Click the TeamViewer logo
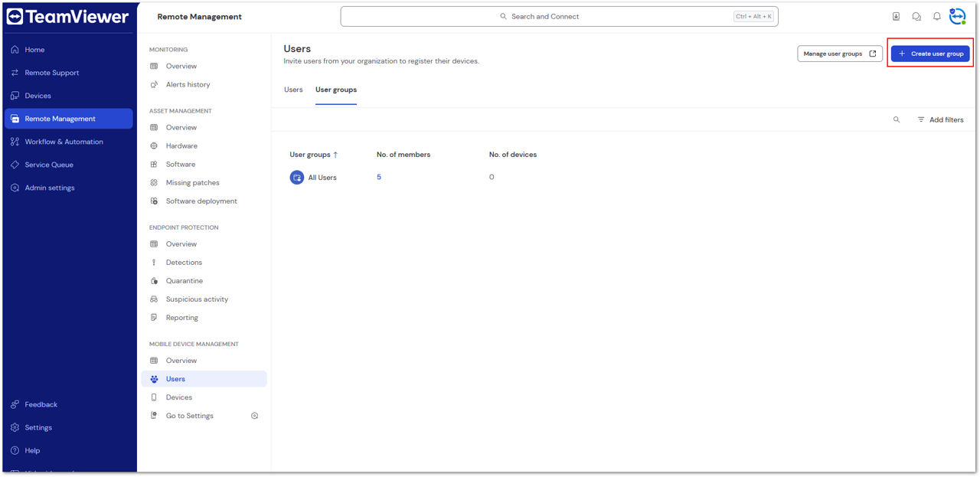The width and height of the screenshot is (980, 477). tap(67, 16)
